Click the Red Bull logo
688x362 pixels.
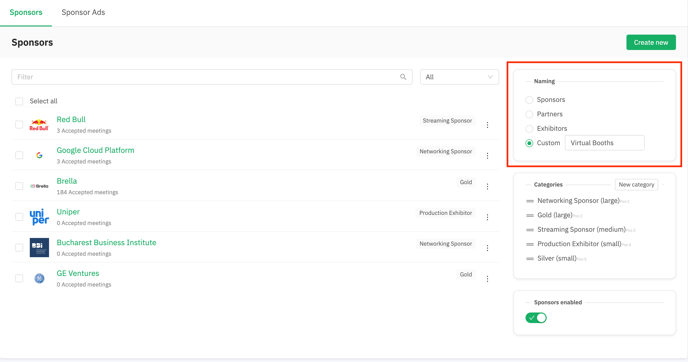coord(39,125)
